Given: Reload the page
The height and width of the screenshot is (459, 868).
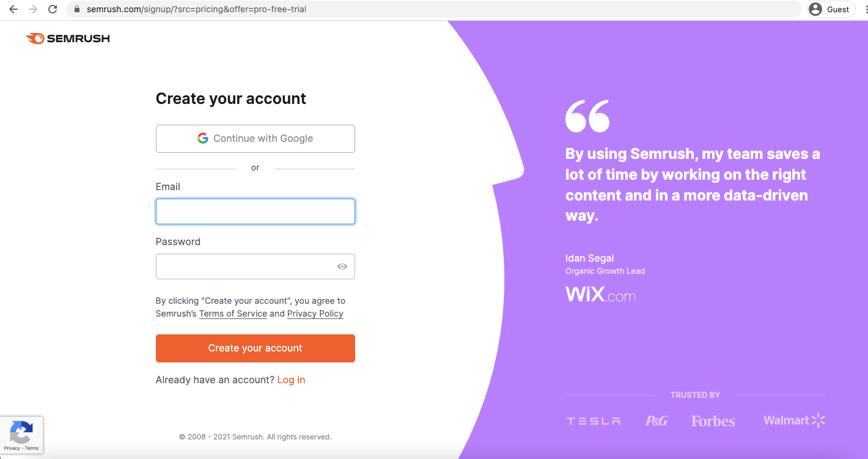Looking at the screenshot, I should pos(53,9).
